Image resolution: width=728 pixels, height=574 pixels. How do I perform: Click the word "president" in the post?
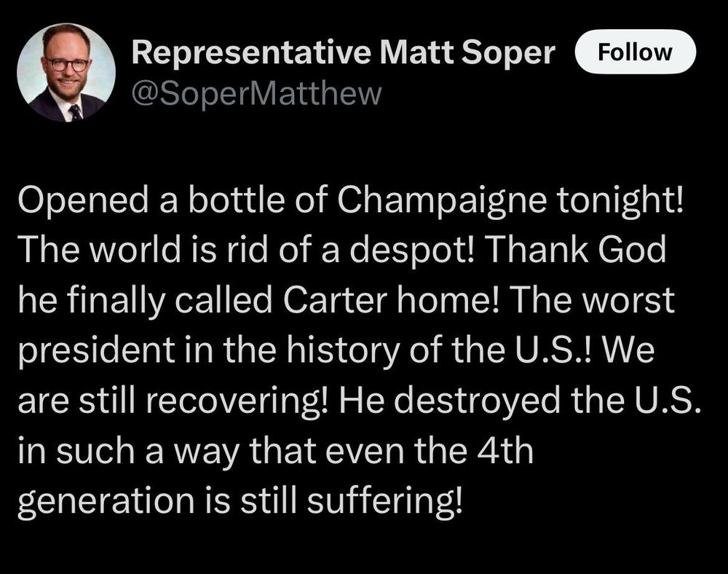pyautogui.click(x=96, y=350)
